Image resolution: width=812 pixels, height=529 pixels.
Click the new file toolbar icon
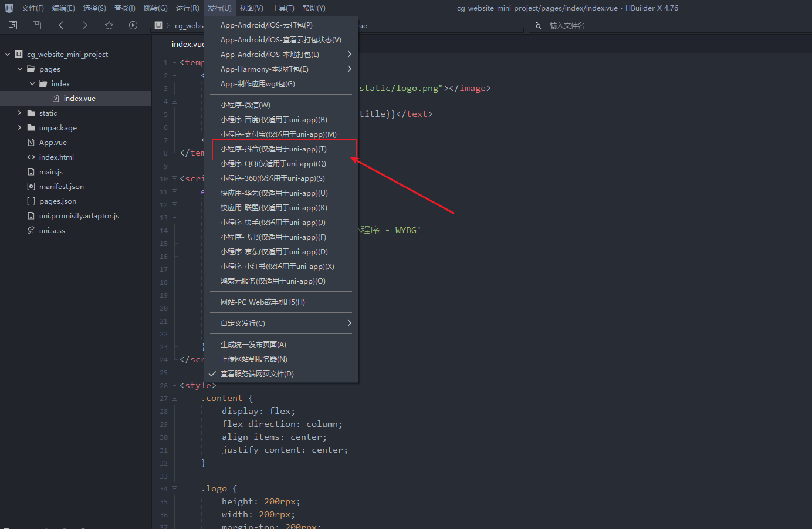[13, 25]
